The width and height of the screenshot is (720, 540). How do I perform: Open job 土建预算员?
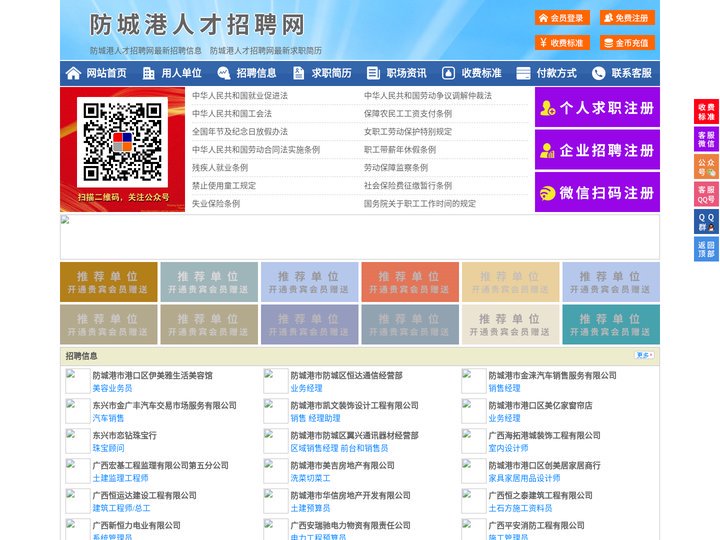click(x=310, y=508)
